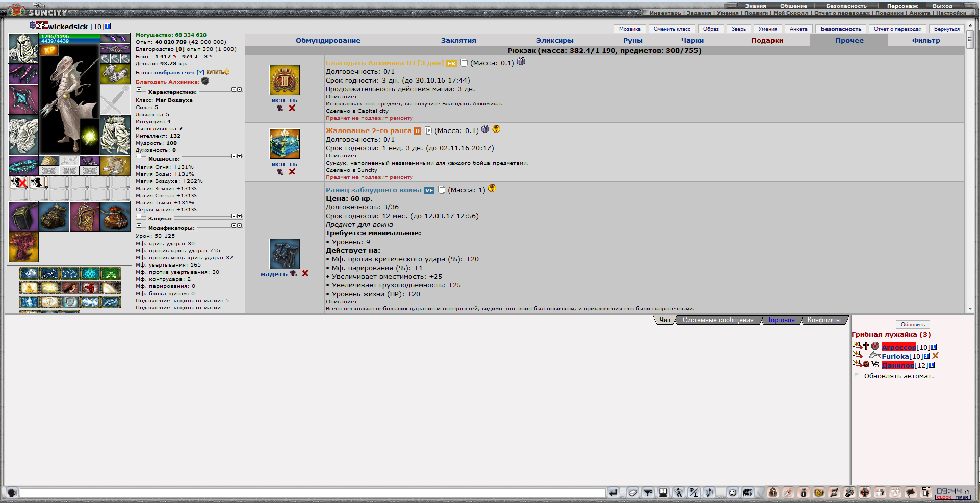The height and width of the screenshot is (503, 980).
Task: Click the mana bar 4439/4439
Action: coord(70,41)
